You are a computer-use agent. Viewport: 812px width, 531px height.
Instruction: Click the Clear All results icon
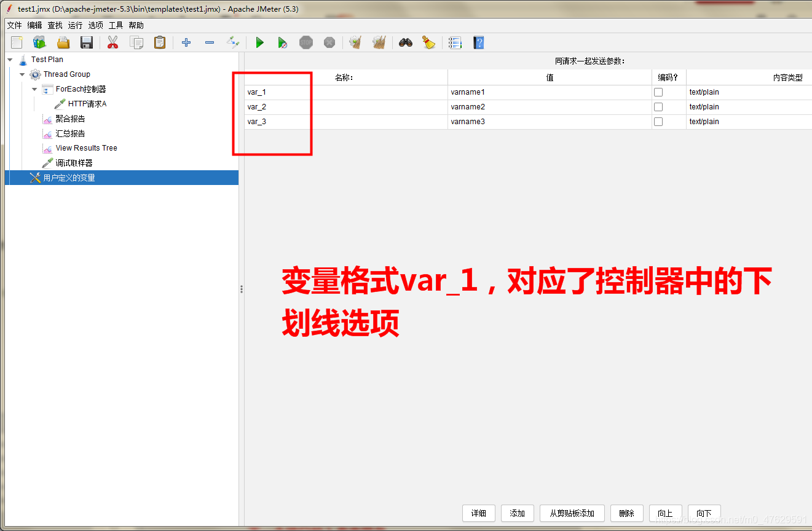pyautogui.click(x=379, y=42)
